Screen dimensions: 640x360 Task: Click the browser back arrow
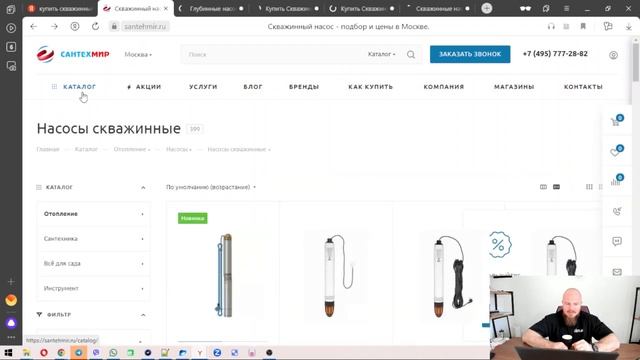click(33, 27)
